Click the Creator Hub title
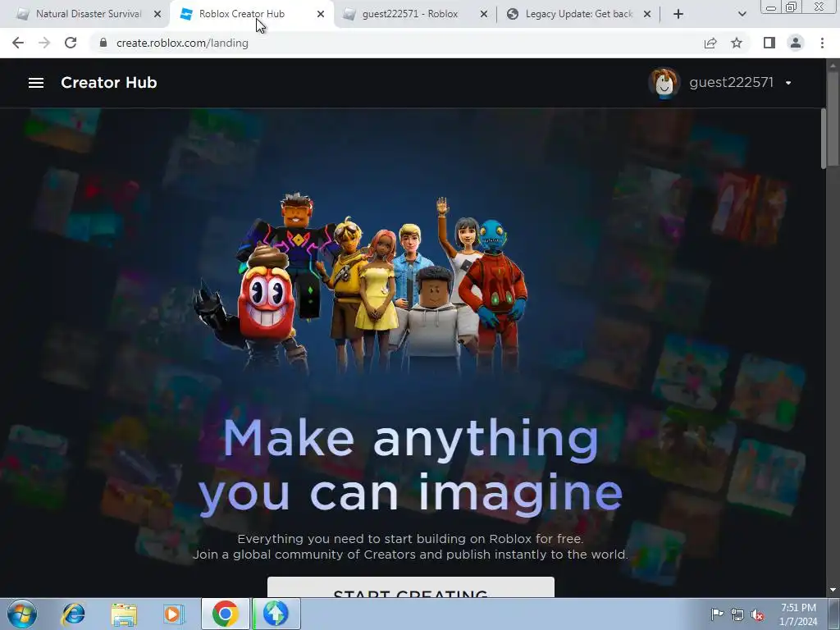This screenshot has height=630, width=840. click(x=109, y=83)
